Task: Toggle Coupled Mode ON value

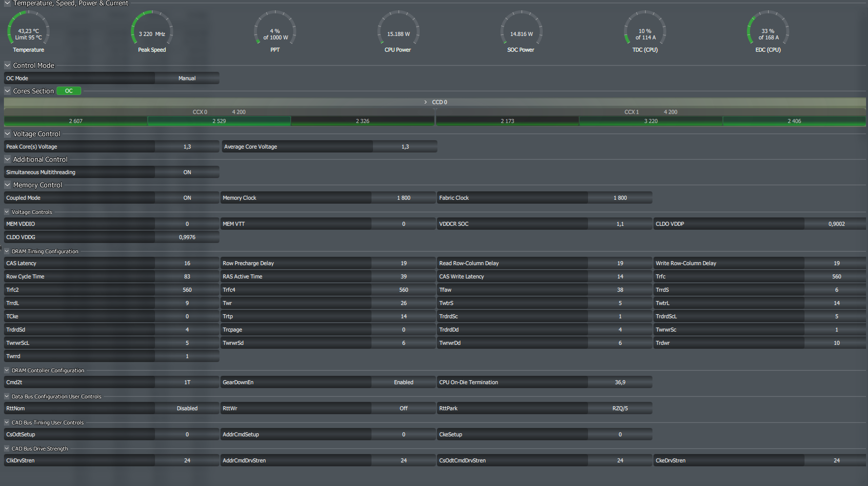Action: [x=187, y=198]
